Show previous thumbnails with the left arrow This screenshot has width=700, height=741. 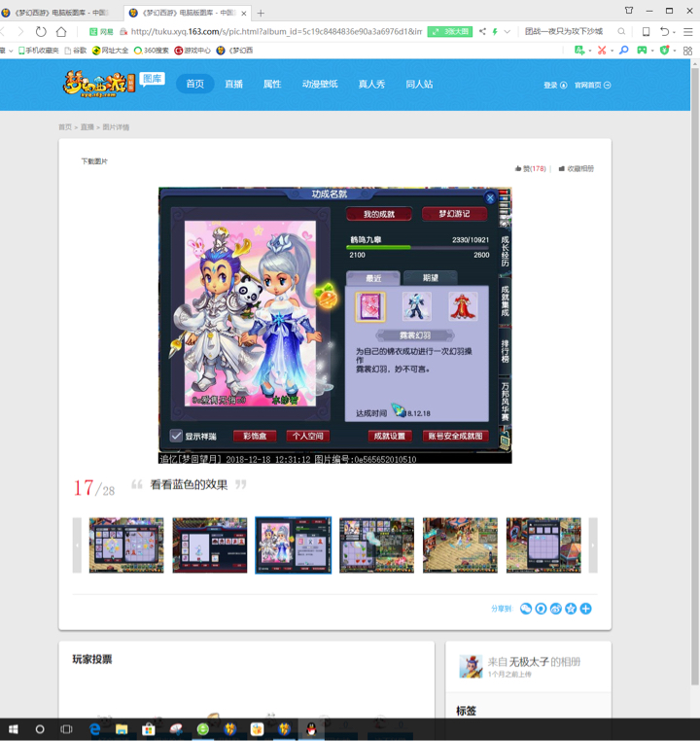tap(77, 545)
